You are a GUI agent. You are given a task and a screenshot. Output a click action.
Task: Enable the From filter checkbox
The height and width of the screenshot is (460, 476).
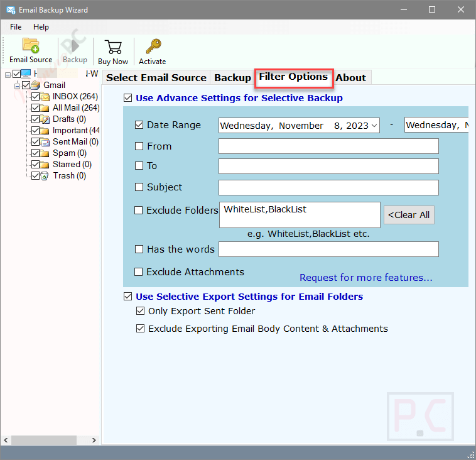(139, 146)
